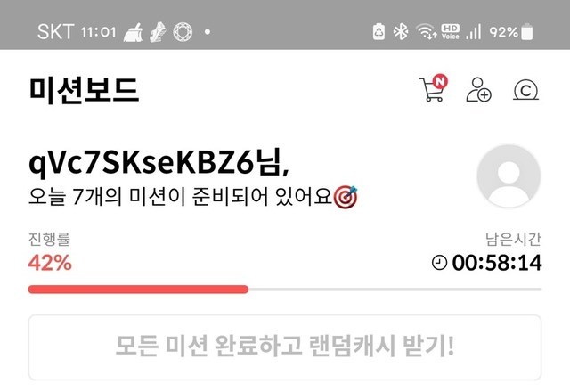Tap the Bluetooth status bar icon
The width and height of the screenshot is (570, 392).
coord(401,32)
